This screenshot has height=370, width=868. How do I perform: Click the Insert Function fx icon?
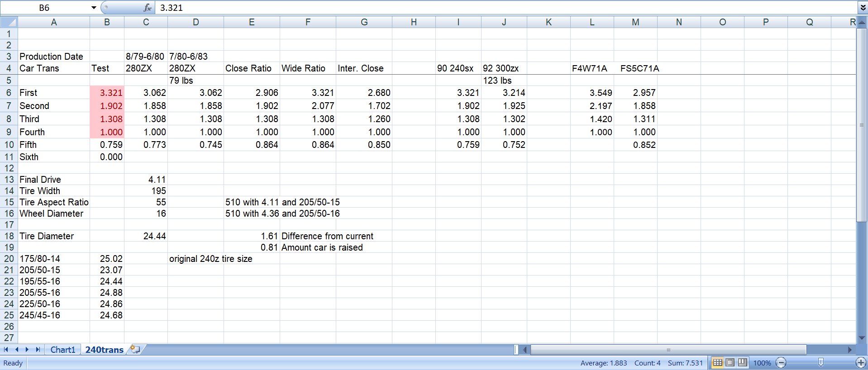coord(148,8)
